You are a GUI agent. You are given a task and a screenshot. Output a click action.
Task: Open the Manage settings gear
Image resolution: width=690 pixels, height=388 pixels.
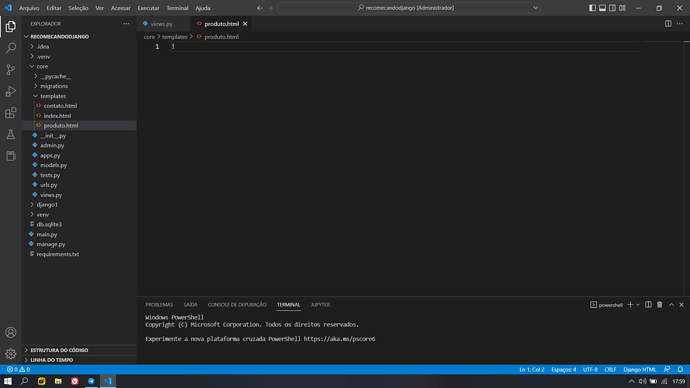11,354
